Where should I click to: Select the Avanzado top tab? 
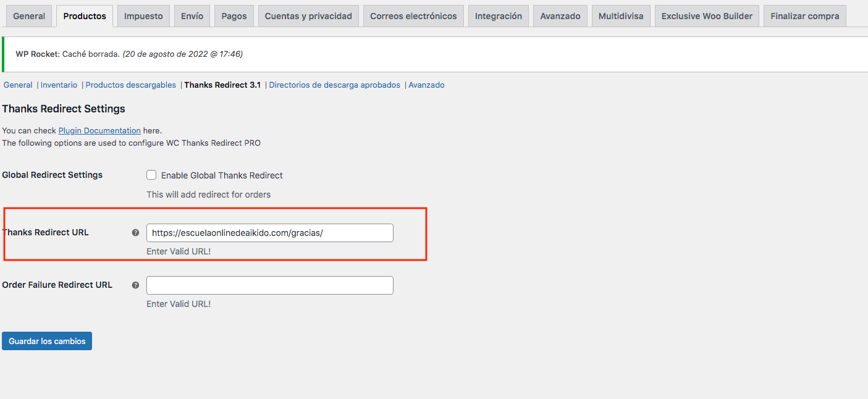click(560, 16)
